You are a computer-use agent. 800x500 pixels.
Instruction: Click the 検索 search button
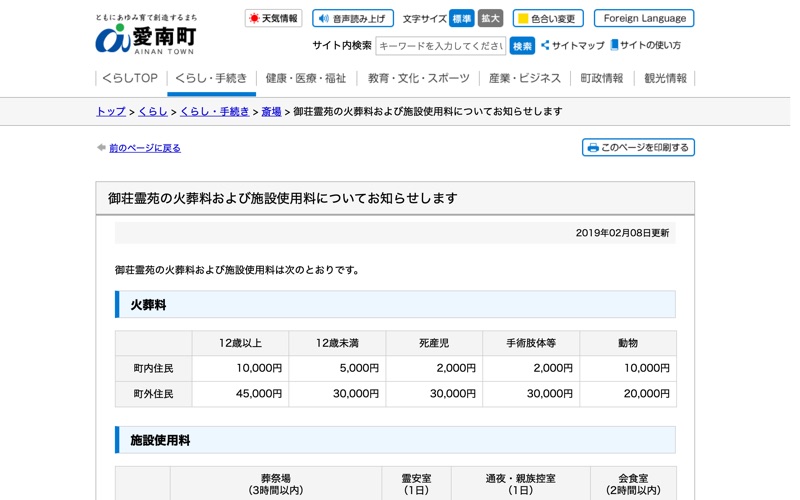click(522, 46)
